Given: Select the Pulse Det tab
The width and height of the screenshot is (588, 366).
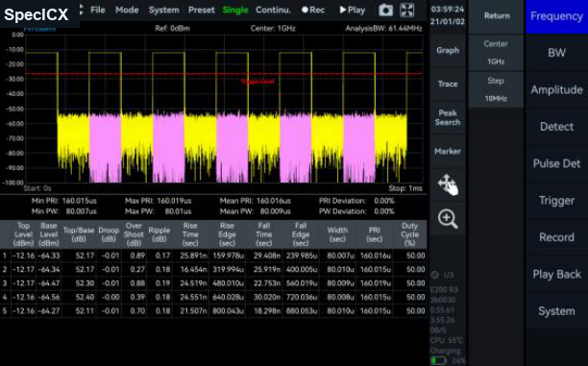Looking at the screenshot, I should (556, 163).
